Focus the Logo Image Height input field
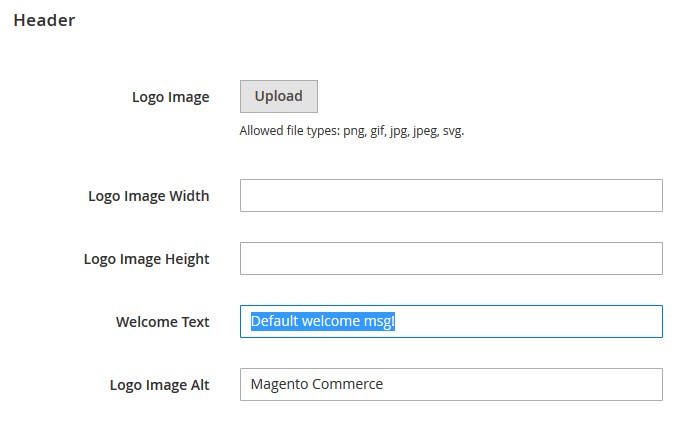 (451, 259)
